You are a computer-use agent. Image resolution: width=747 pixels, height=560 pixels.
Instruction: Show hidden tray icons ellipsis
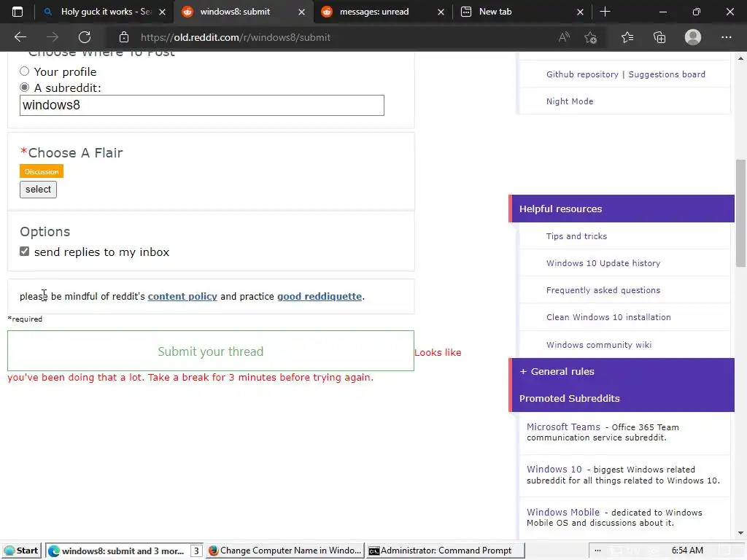coord(597,551)
